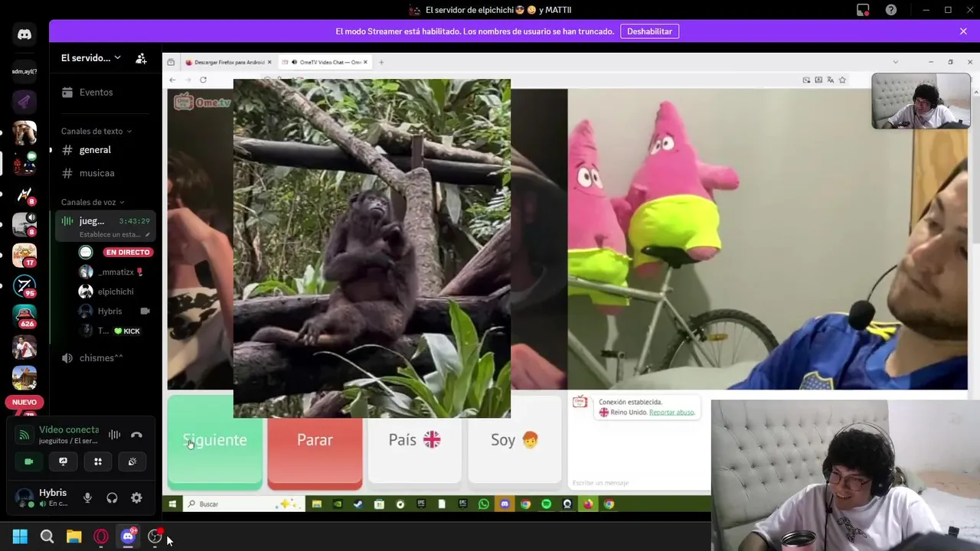The width and height of the screenshot is (980, 551).
Task: Click the EN DIRECTO live badge
Action: pyautogui.click(x=128, y=252)
